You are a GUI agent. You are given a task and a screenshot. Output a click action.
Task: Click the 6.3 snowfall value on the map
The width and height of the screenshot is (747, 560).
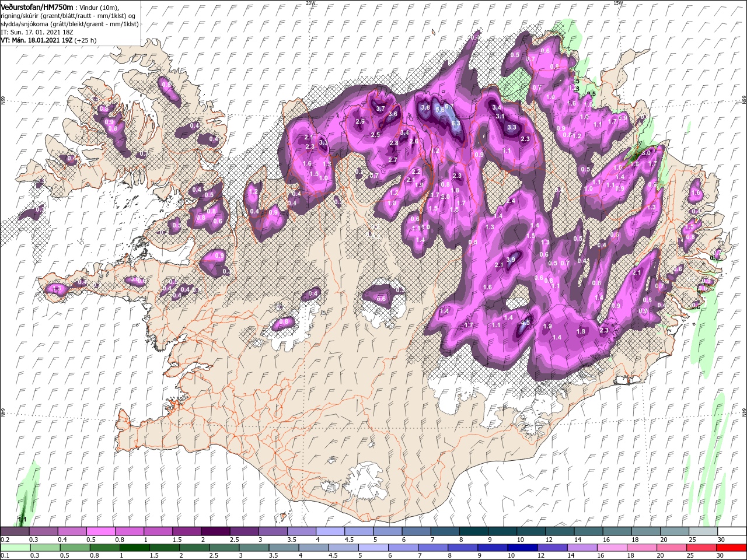456,123
